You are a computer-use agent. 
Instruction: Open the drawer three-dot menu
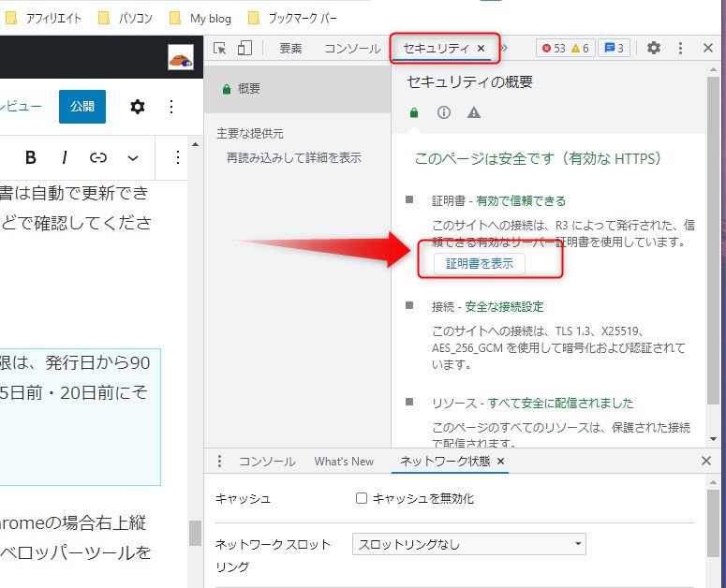219,461
